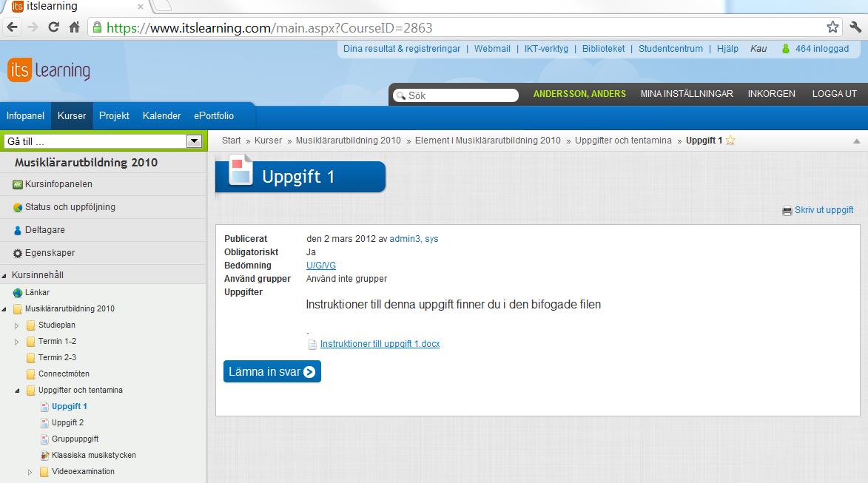This screenshot has width=868, height=483.
Task: Open the IKT-verktyg link
Action: point(546,49)
